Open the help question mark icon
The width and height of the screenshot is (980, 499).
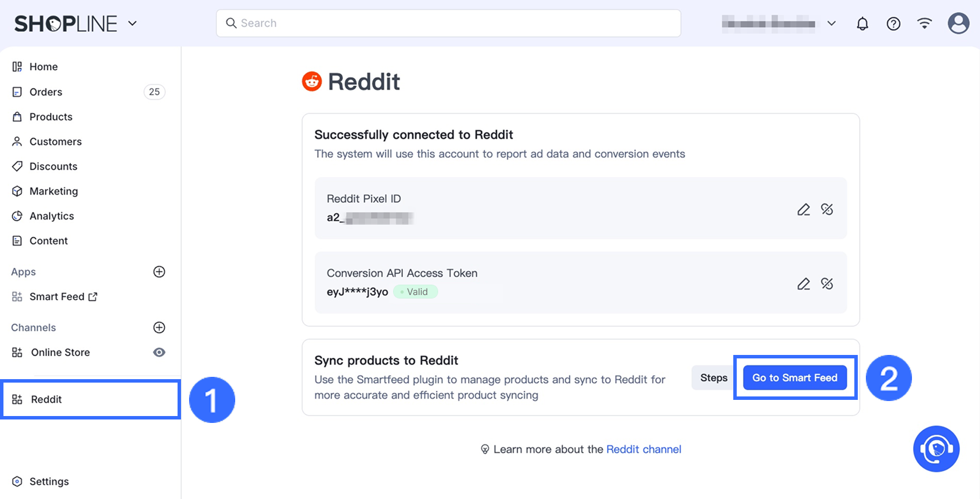[x=894, y=24]
